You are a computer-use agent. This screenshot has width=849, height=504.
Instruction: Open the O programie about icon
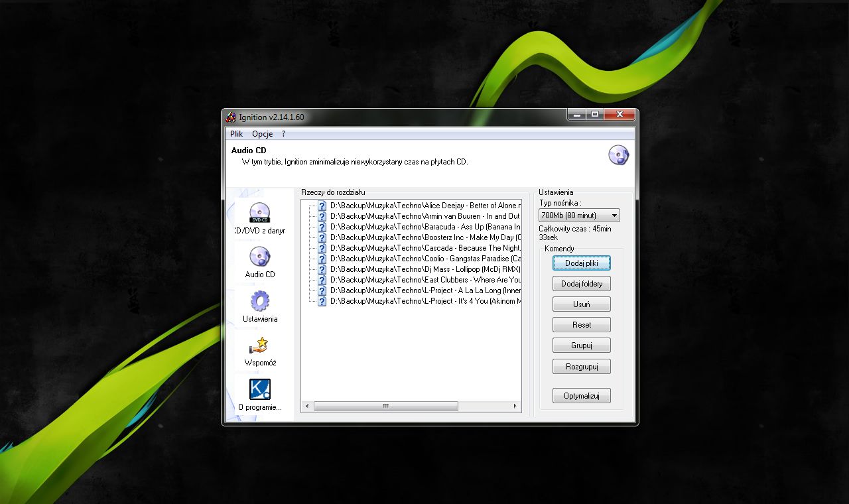click(259, 389)
